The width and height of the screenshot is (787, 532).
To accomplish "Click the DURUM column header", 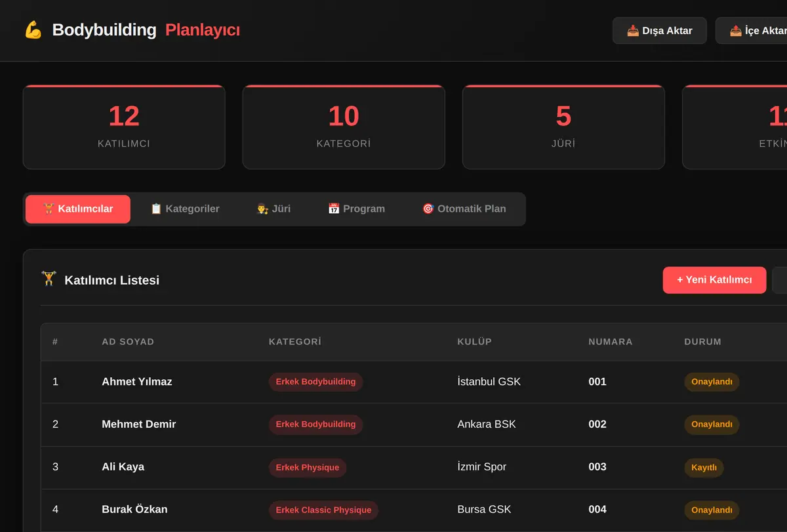I will 702,342.
